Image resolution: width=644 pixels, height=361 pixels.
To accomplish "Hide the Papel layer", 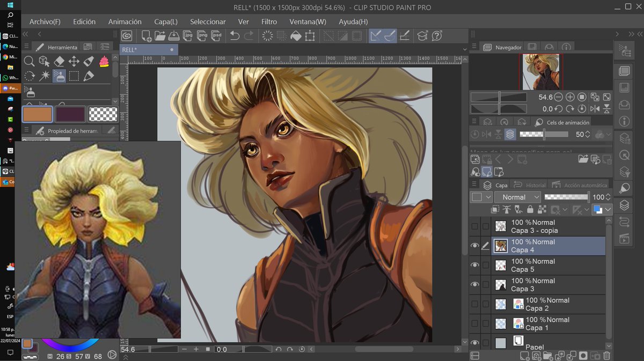I will coord(474,343).
